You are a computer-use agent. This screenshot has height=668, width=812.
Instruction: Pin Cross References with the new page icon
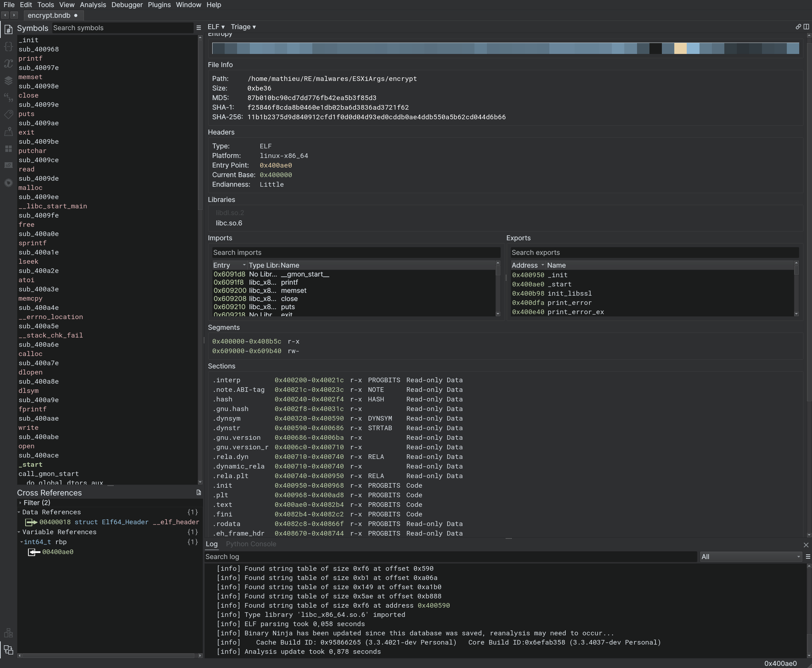click(198, 493)
